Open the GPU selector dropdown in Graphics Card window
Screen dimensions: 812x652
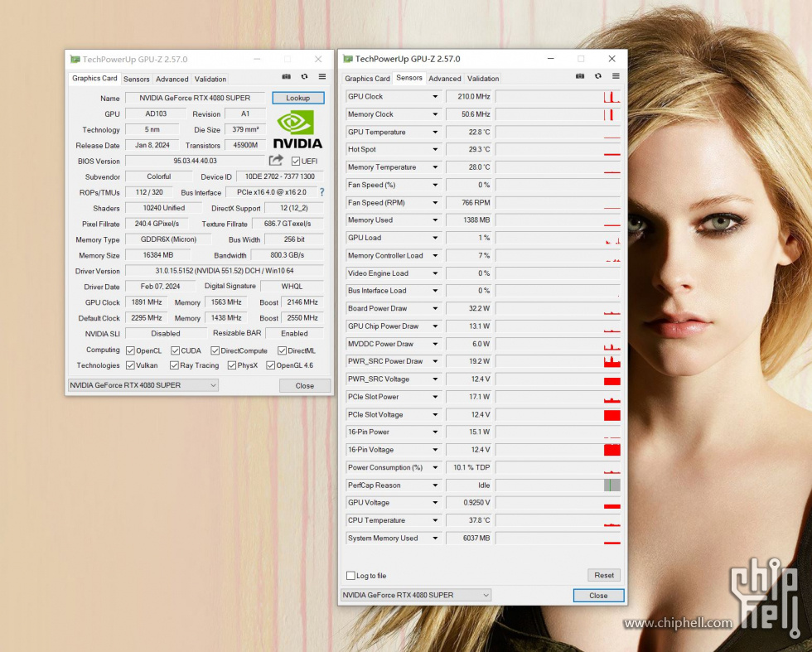point(143,385)
